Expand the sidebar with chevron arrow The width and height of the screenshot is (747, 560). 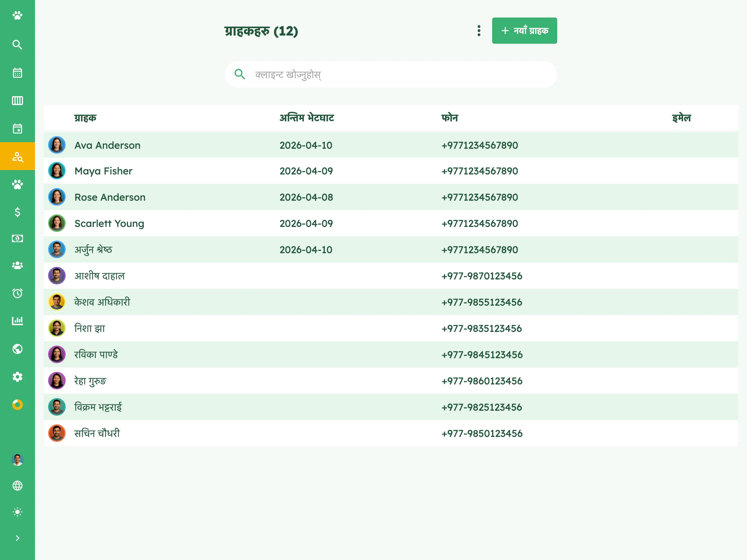[17, 538]
